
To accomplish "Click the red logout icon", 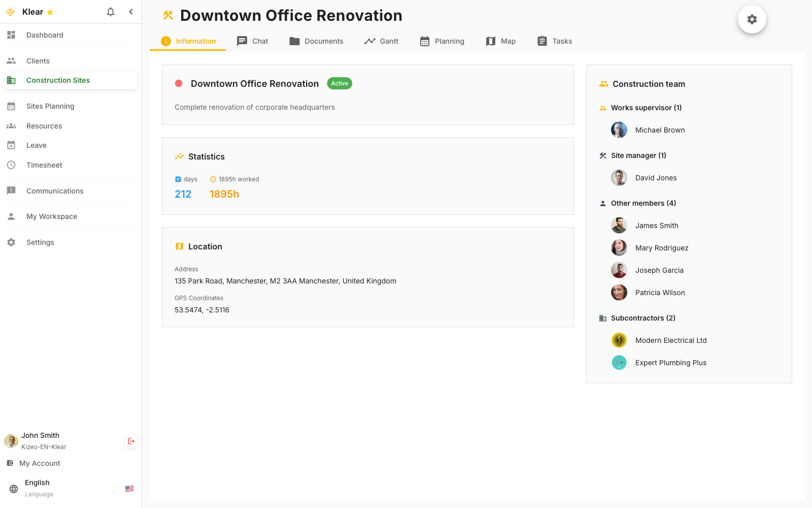I will click(x=131, y=441).
